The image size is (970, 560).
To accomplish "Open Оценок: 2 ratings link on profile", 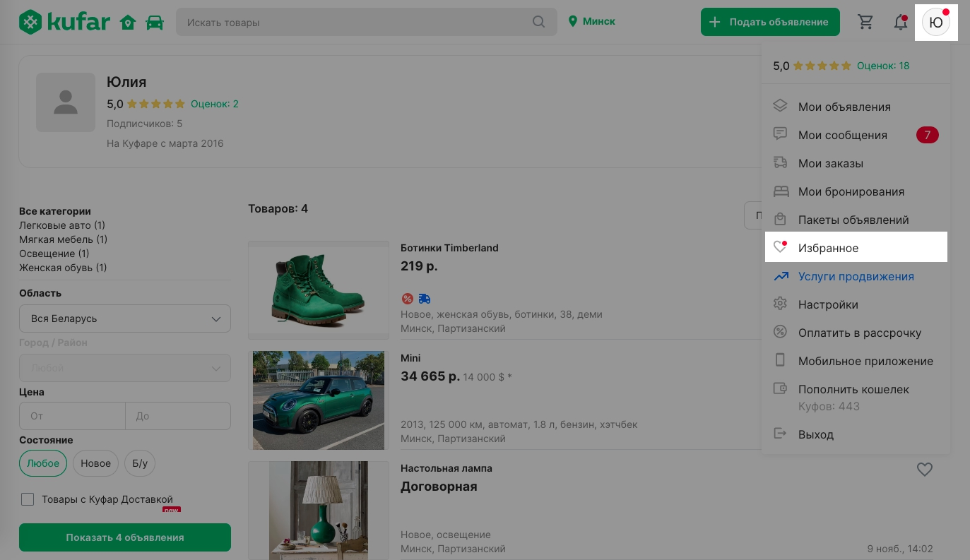I will tap(215, 104).
